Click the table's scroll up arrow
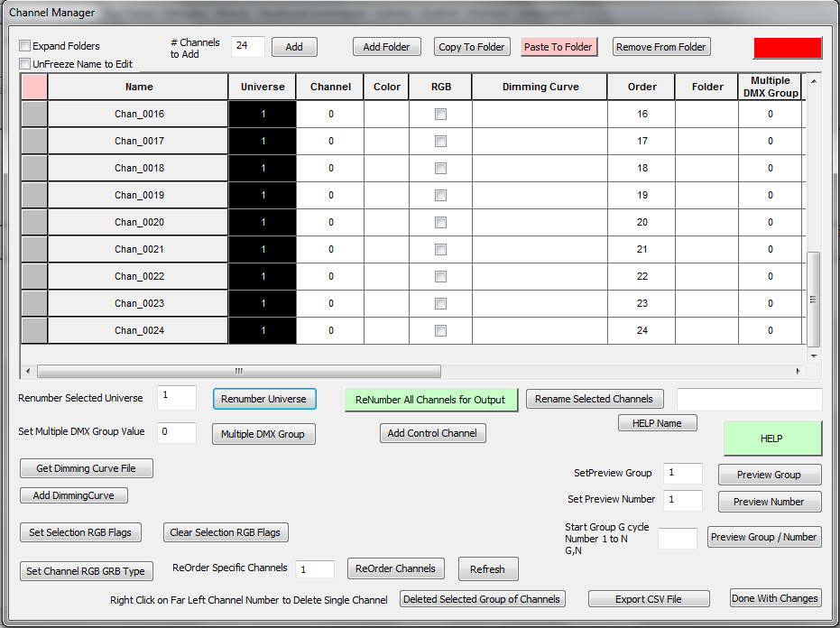The height and width of the screenshot is (628, 840). pos(814,81)
